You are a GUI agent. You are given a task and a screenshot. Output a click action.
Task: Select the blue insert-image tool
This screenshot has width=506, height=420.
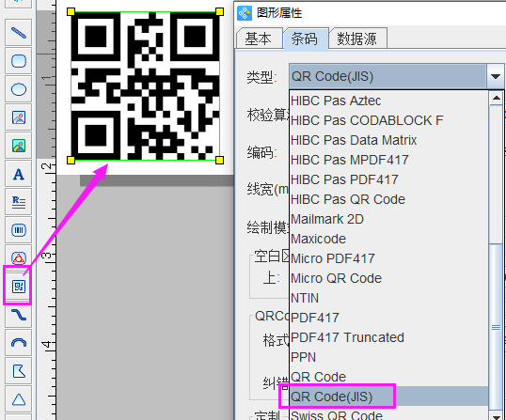[19, 117]
